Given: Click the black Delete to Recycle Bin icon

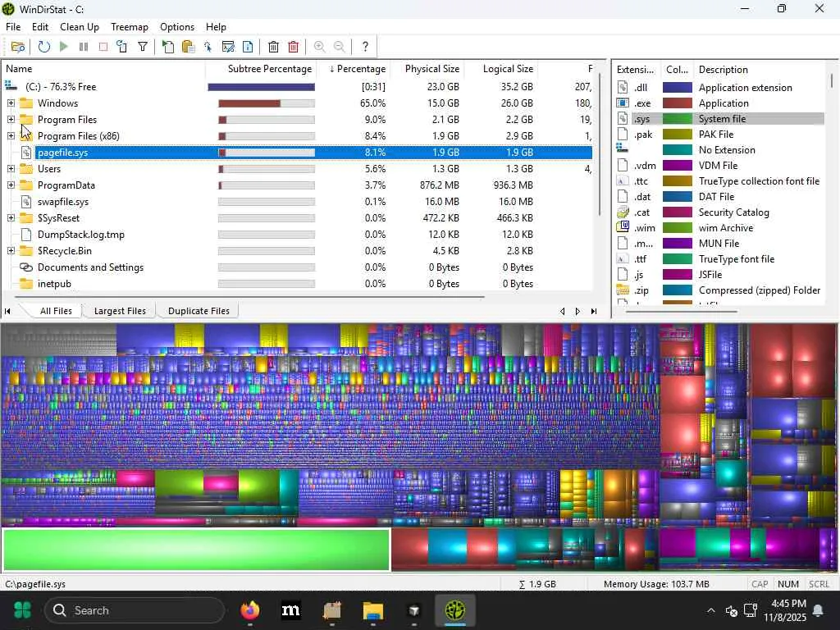Looking at the screenshot, I should 273,47.
